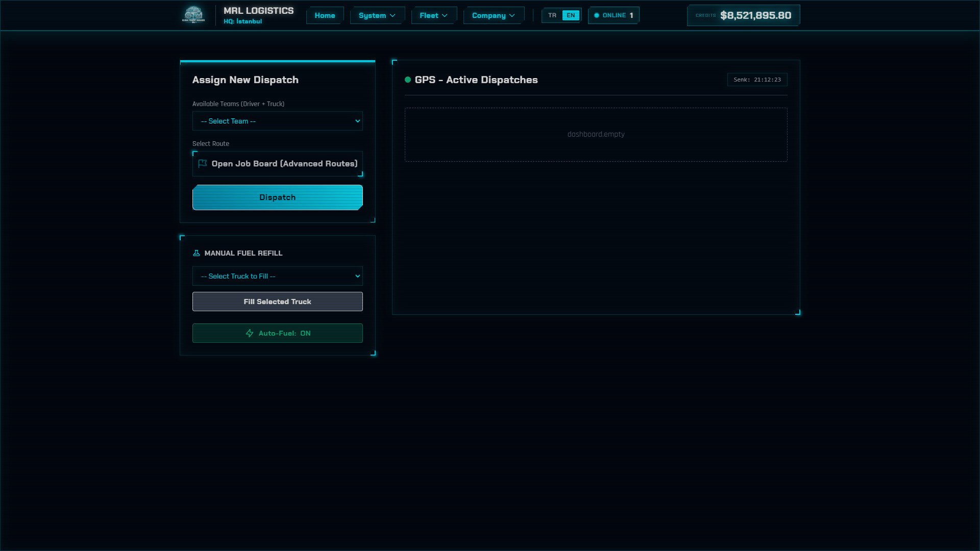Viewport: 980px width, 551px height.
Task: Click the GTM globe logo
Action: tap(194, 14)
